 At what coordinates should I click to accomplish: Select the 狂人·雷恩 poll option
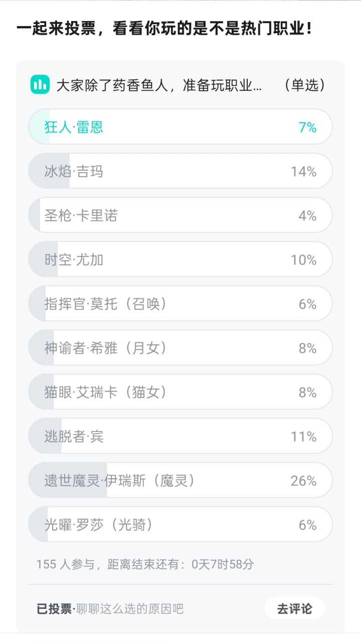pyautogui.click(x=180, y=127)
